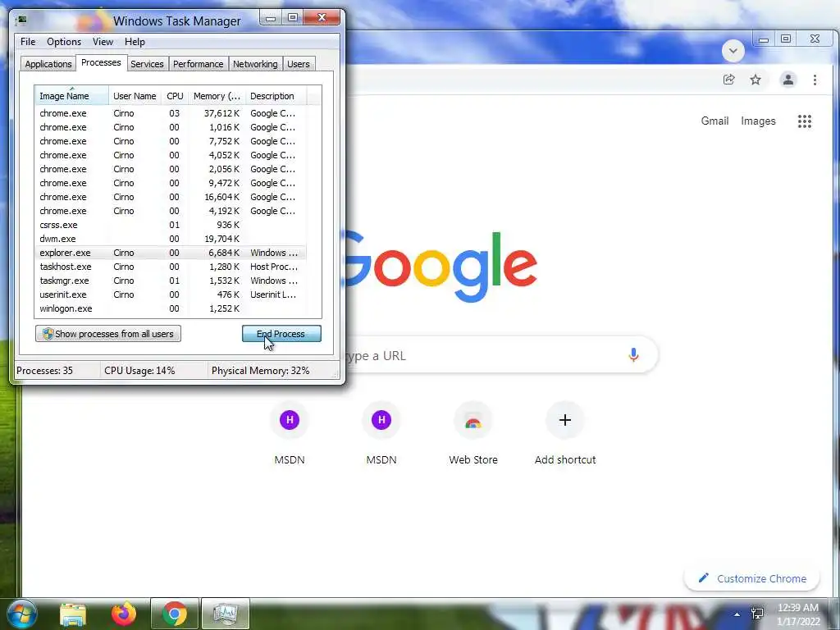The width and height of the screenshot is (840, 630).
Task: Show hidden system tray icons
Action: (x=737, y=614)
